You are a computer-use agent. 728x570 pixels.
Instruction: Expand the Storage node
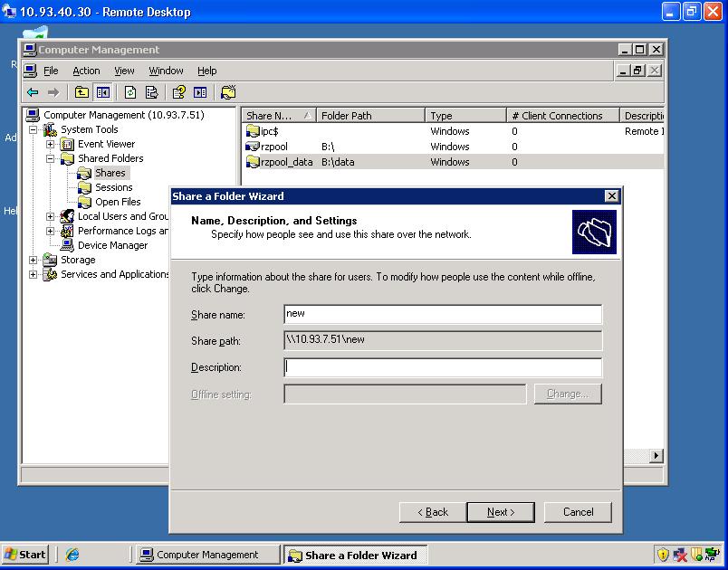(34, 260)
